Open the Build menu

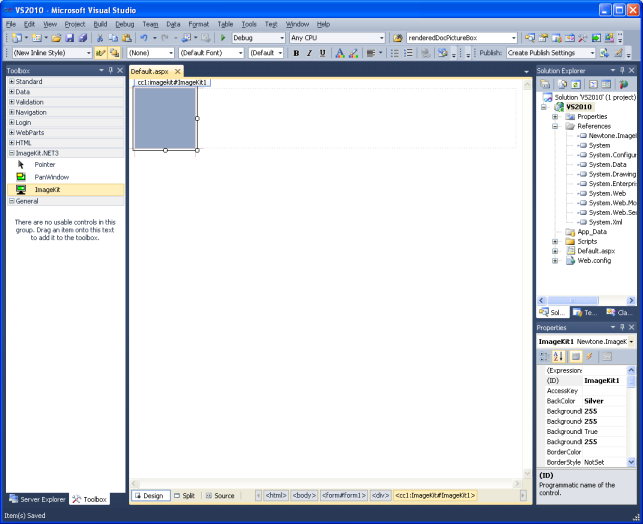coord(100,24)
